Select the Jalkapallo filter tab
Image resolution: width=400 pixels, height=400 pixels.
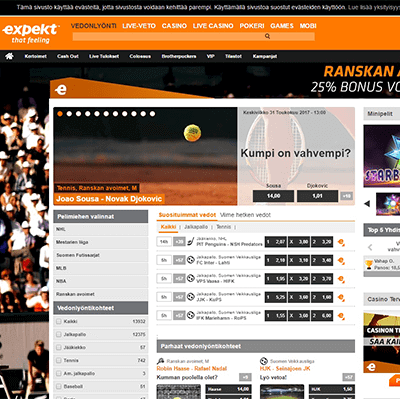[x=196, y=227]
